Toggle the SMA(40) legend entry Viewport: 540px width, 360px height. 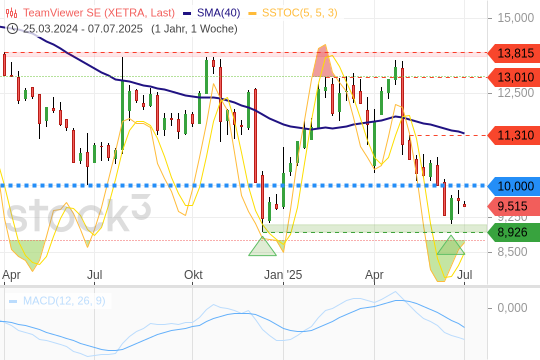pyautogui.click(x=218, y=13)
